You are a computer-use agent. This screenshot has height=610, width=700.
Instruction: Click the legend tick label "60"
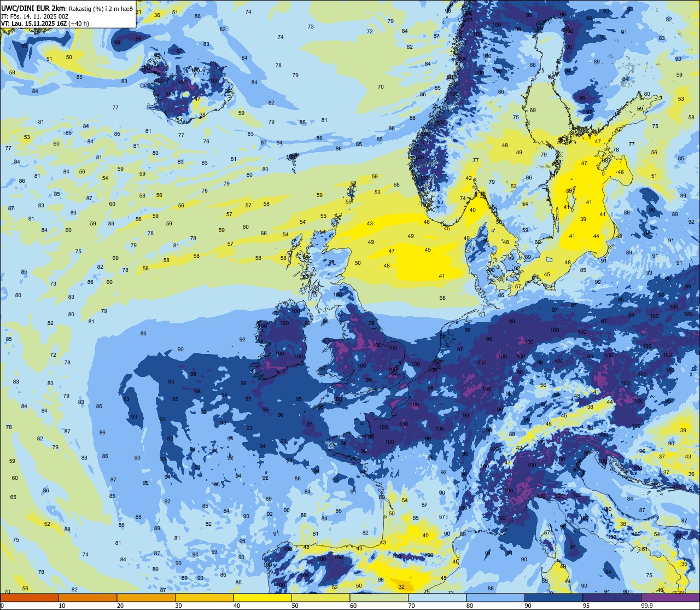353,606
